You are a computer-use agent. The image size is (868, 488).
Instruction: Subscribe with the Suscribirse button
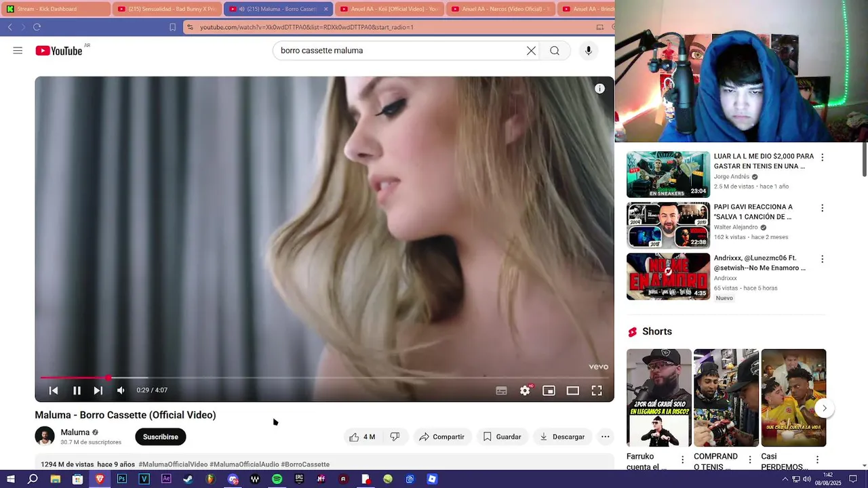[x=161, y=437]
